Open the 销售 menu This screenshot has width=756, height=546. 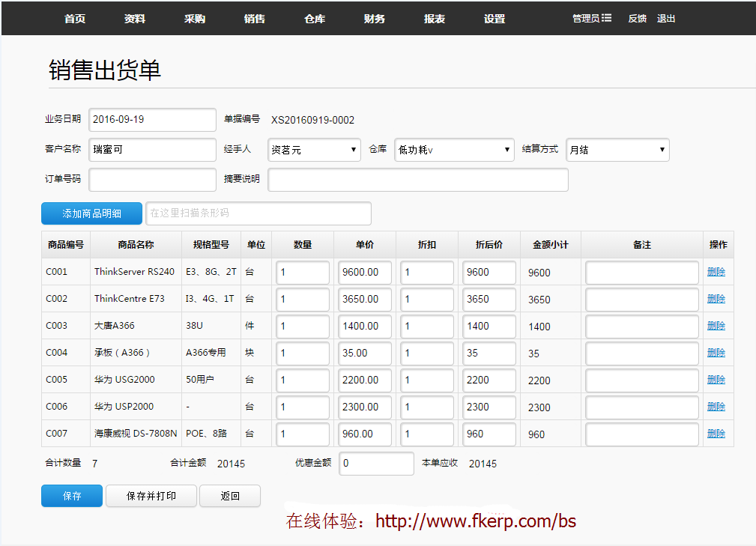[x=255, y=18]
